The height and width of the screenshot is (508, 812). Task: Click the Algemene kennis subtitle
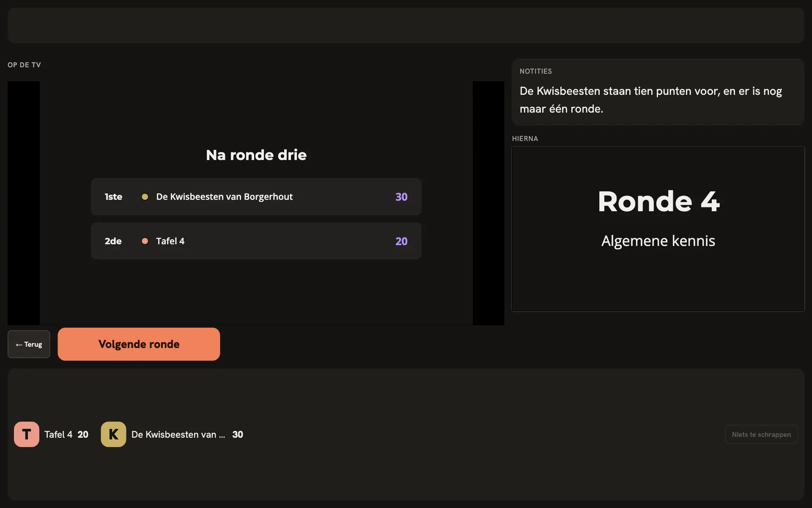pyautogui.click(x=658, y=241)
